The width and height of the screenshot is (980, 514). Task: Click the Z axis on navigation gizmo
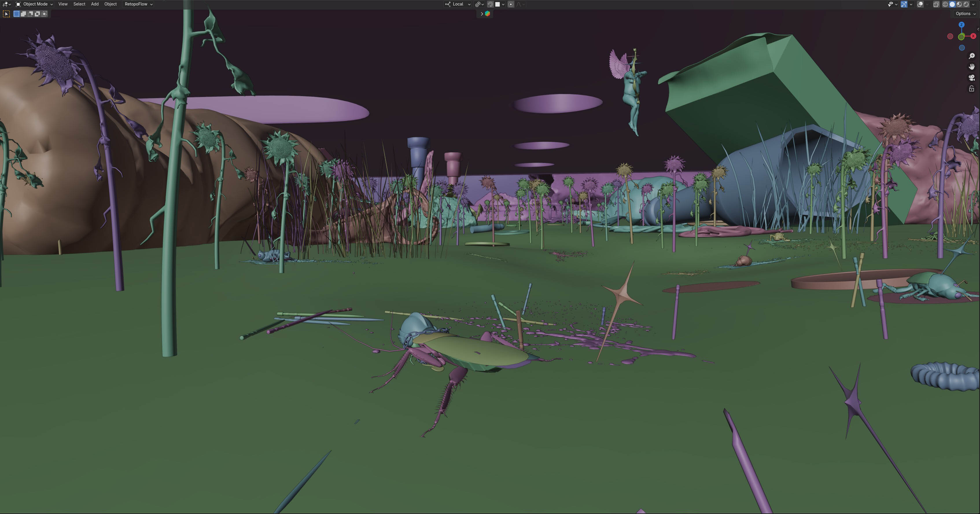click(x=961, y=25)
